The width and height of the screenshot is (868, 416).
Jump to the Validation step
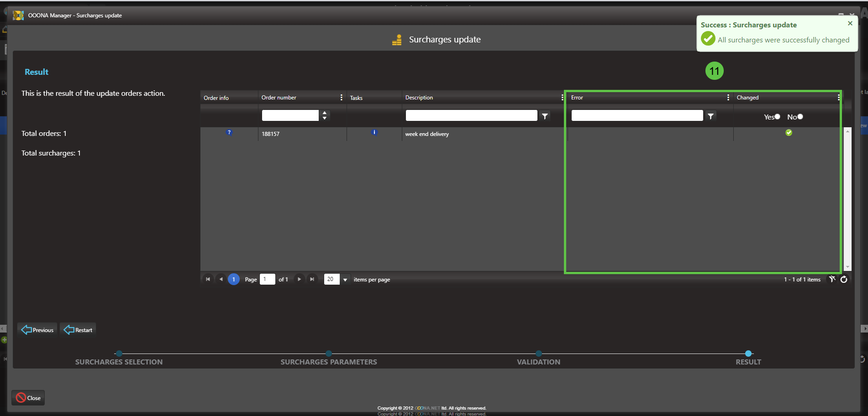[539, 354]
